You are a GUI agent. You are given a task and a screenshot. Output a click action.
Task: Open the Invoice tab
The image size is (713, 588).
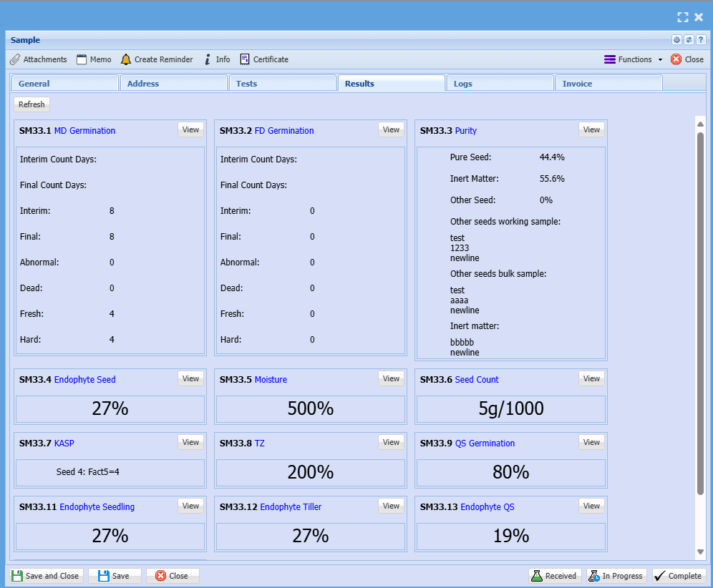608,84
